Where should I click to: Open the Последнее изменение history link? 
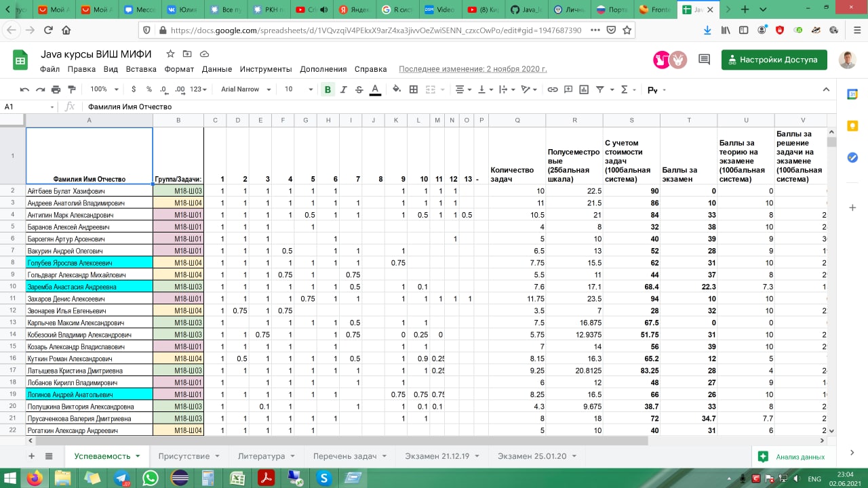coord(473,69)
